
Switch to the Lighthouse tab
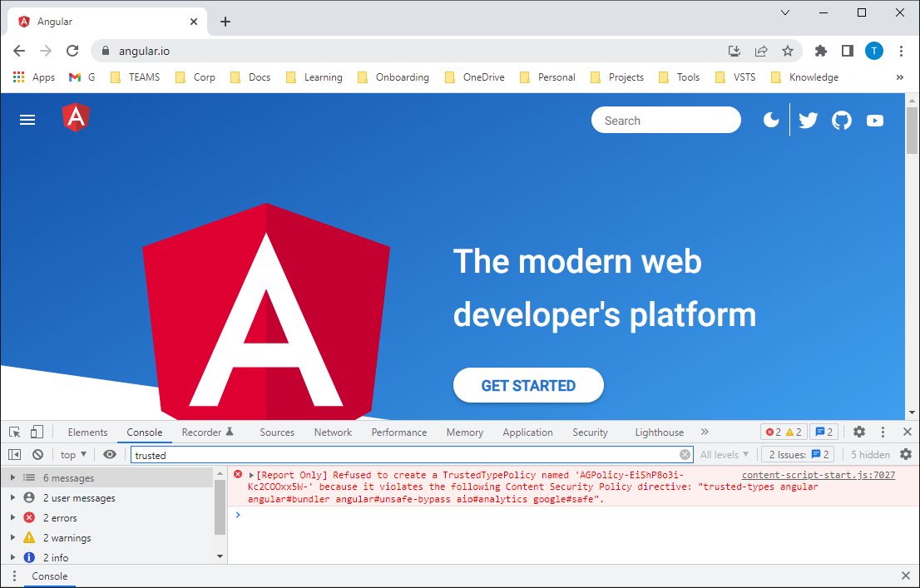[x=660, y=432]
